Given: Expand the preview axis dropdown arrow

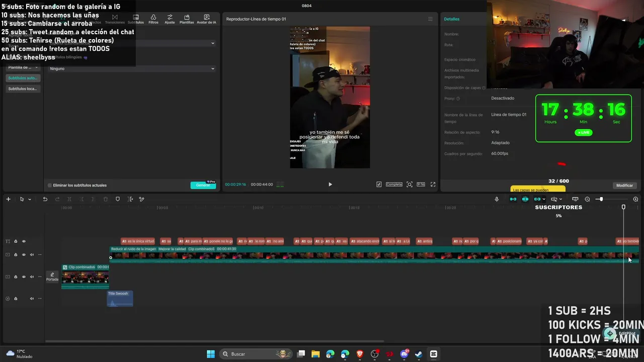Looking at the screenshot, I should click(x=560, y=200).
